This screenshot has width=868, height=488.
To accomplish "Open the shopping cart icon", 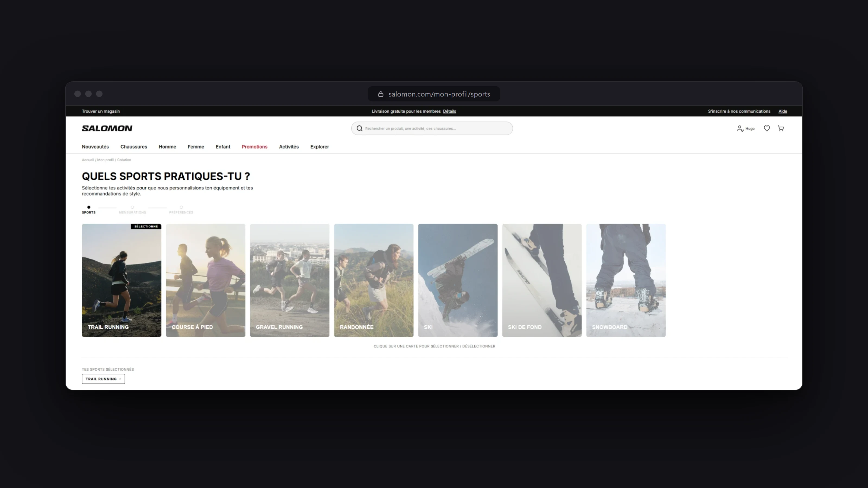I will click(x=781, y=128).
